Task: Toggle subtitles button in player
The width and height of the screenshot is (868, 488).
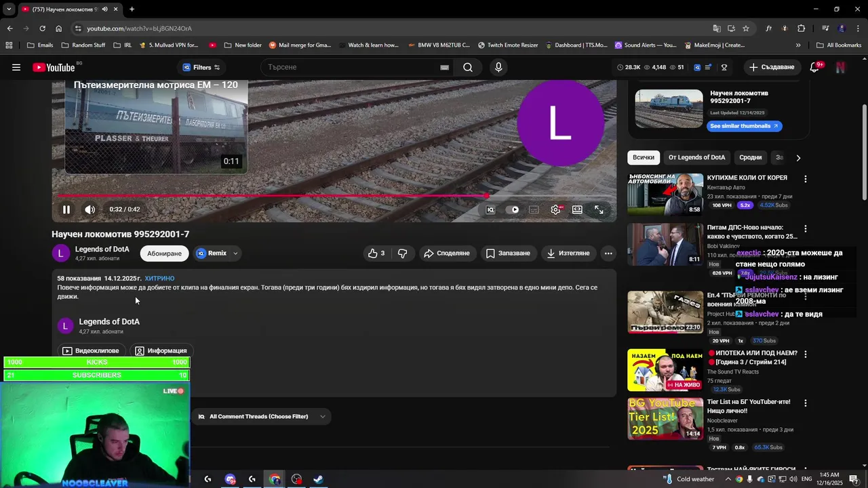Action: point(534,209)
